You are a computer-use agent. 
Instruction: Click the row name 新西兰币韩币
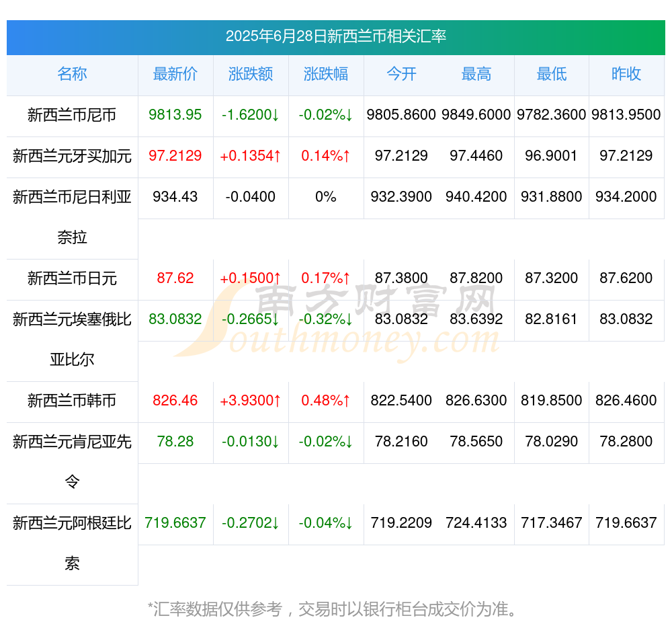[x=72, y=401]
